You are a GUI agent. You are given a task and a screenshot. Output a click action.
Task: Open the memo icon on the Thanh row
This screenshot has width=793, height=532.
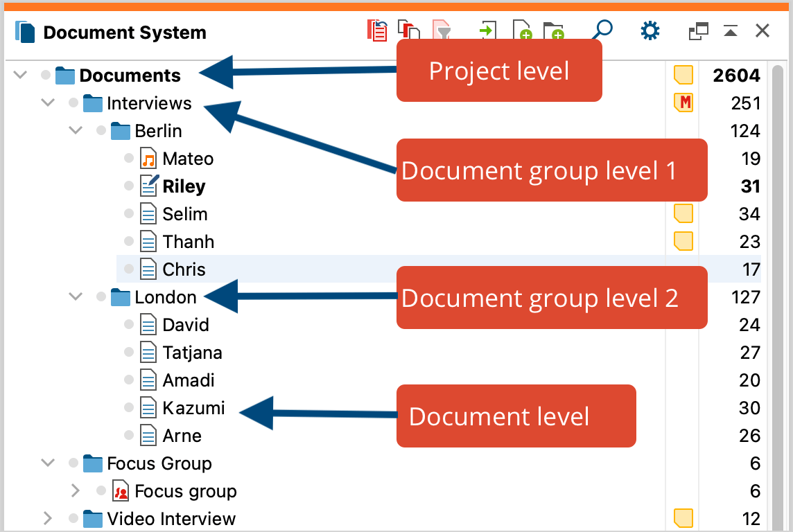pos(683,240)
